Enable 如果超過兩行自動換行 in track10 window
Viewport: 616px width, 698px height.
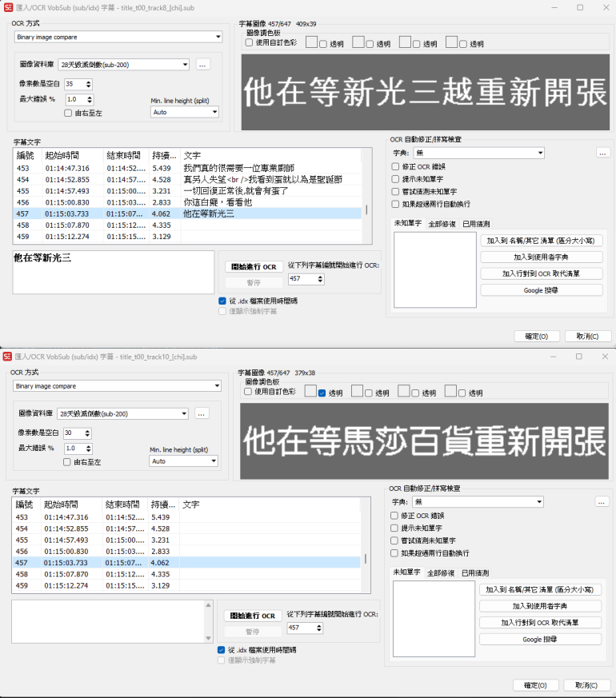click(394, 552)
